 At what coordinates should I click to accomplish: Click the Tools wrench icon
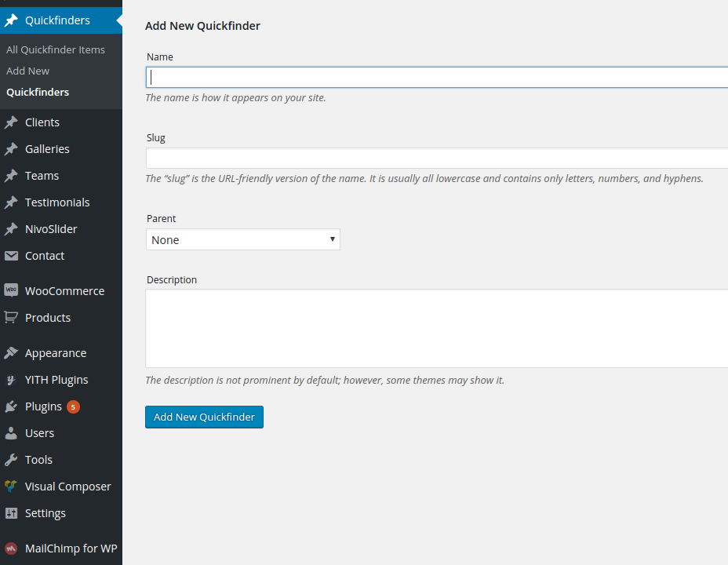pyautogui.click(x=11, y=460)
